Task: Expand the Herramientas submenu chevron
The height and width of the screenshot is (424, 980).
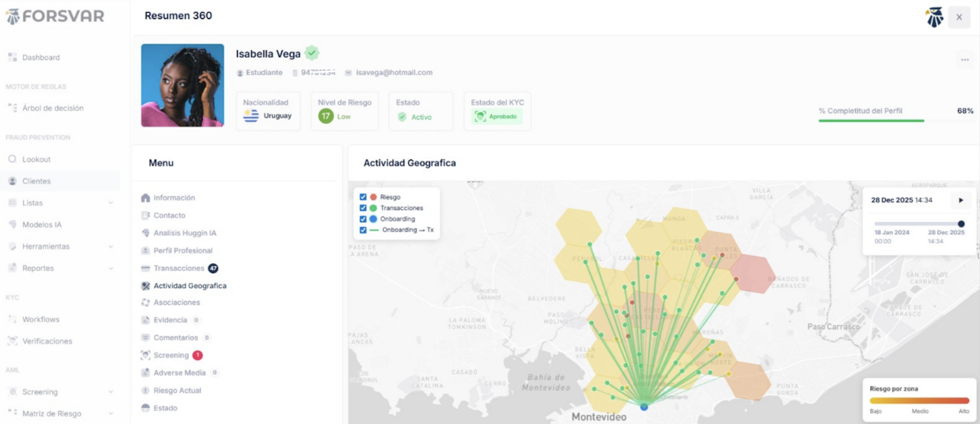Action: tap(110, 246)
